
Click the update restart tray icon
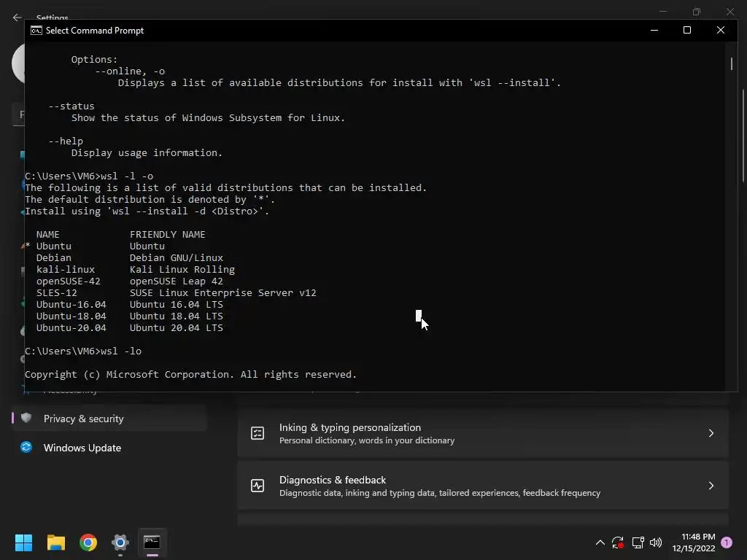click(618, 542)
